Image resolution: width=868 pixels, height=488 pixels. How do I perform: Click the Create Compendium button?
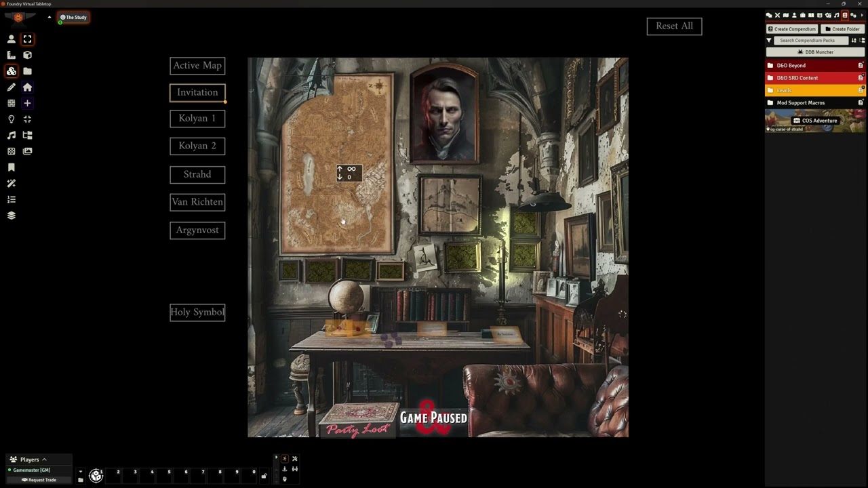click(792, 29)
